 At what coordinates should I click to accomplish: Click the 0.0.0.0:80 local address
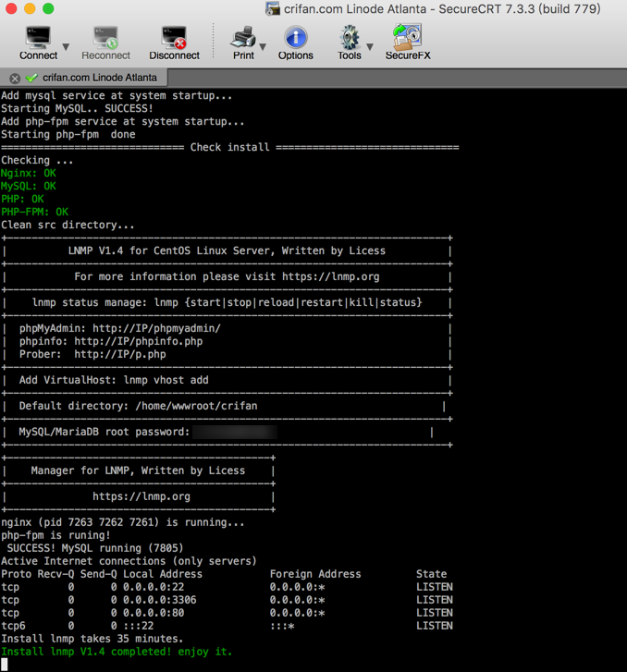pos(154,613)
